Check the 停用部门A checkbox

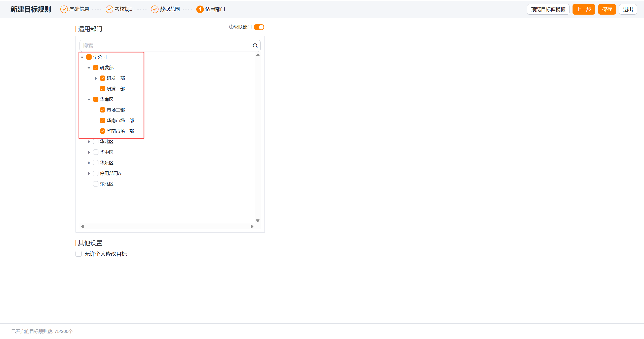[96, 173]
